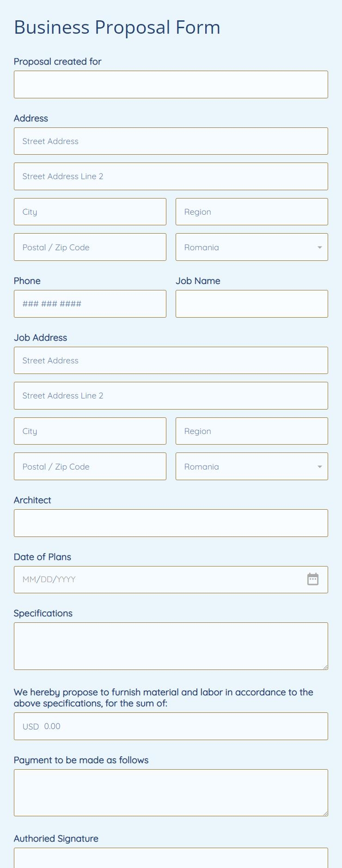Select the Specifications text area
This screenshot has width=342, height=868.
171,645
